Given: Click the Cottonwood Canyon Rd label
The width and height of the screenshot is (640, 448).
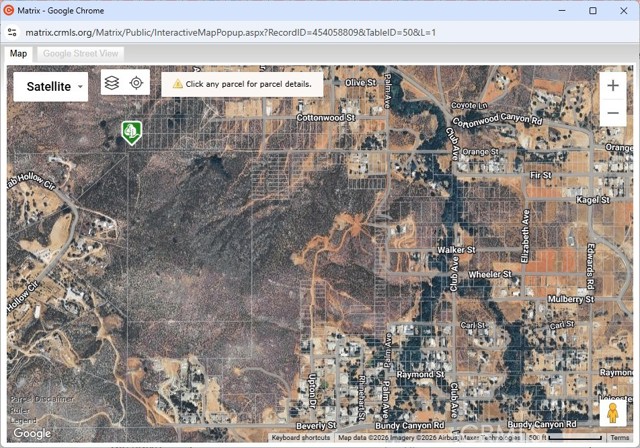Looking at the screenshot, I should click(498, 119).
